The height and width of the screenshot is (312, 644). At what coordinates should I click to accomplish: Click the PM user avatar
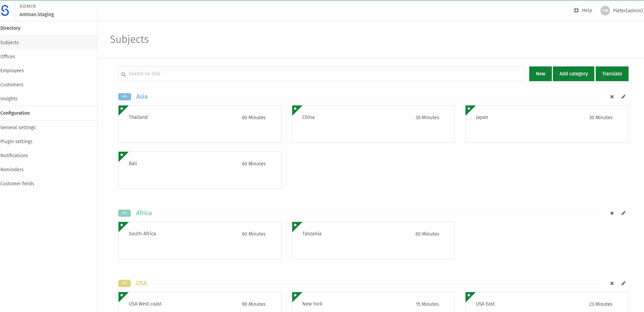(605, 11)
